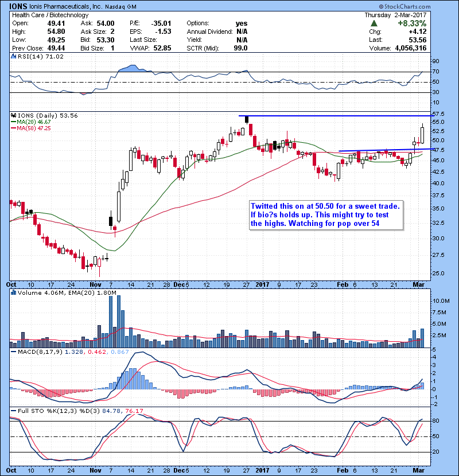This screenshot has width=459, height=476.
Task: Click the Open value 49.41
Action: tap(56, 24)
